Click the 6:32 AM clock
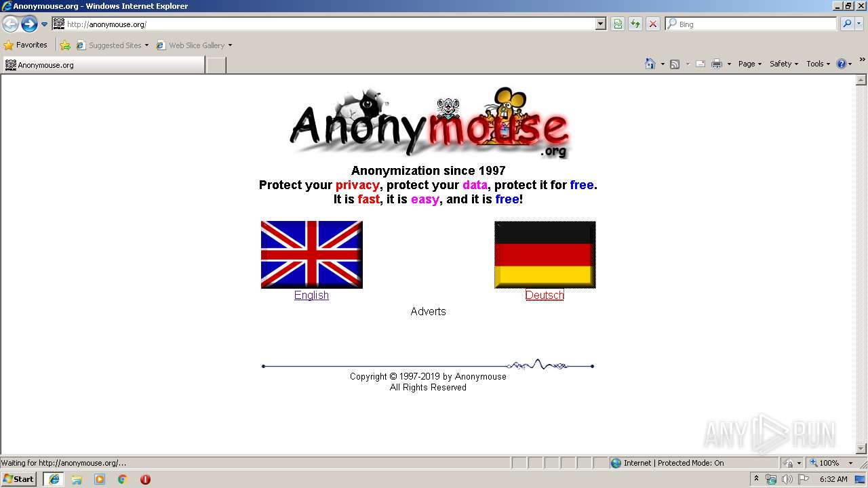 pos(833,479)
